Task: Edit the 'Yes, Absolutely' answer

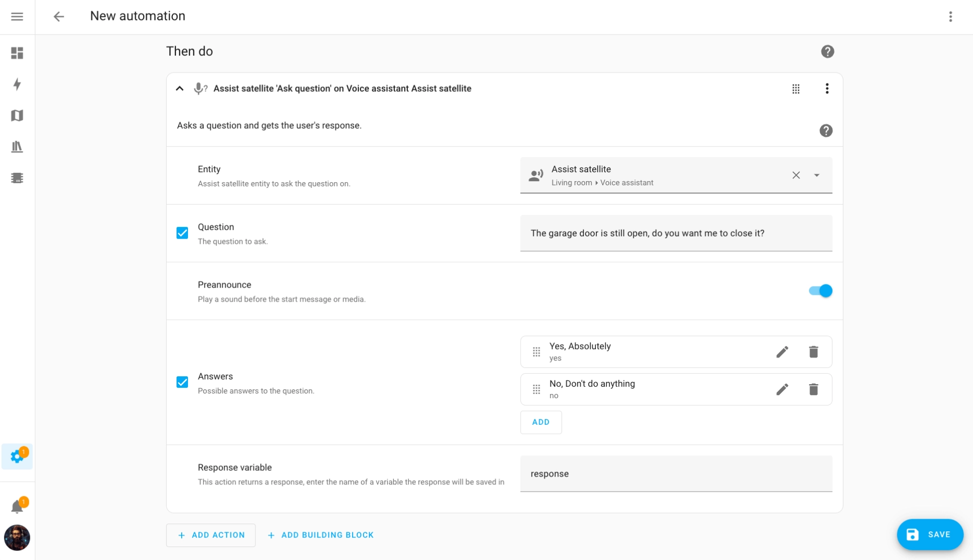Action: (782, 352)
